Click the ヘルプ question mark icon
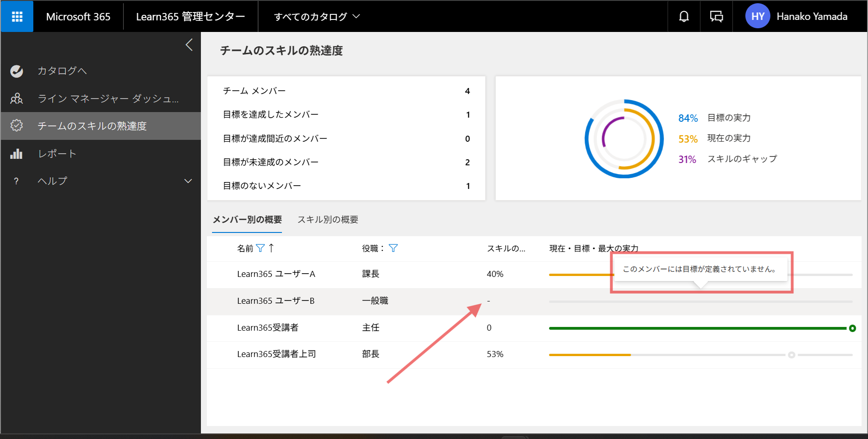The width and height of the screenshot is (868, 439). [17, 181]
